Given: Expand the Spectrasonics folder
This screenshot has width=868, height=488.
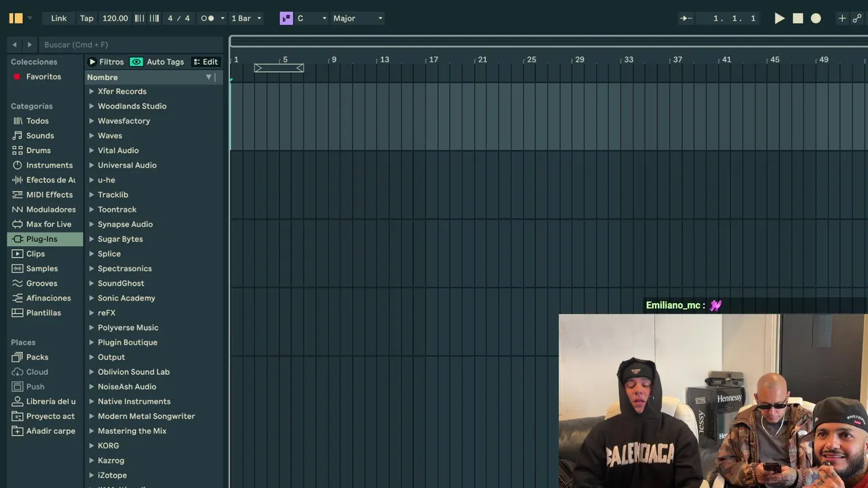Looking at the screenshot, I should pos(92,268).
